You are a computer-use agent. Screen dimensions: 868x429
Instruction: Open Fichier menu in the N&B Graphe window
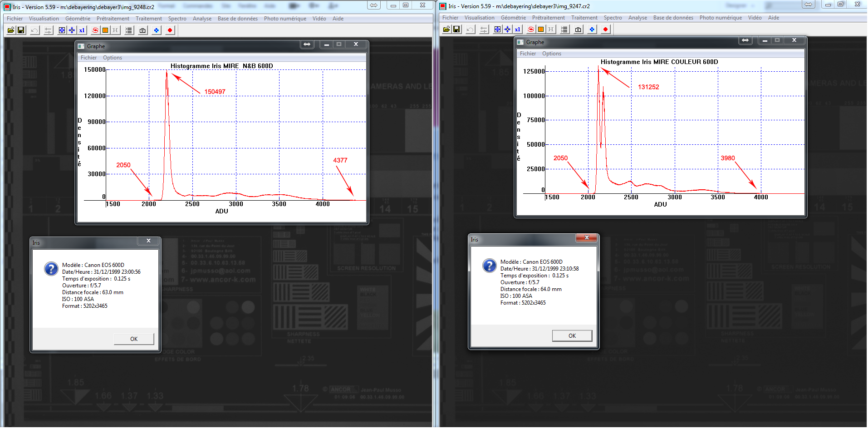point(88,58)
